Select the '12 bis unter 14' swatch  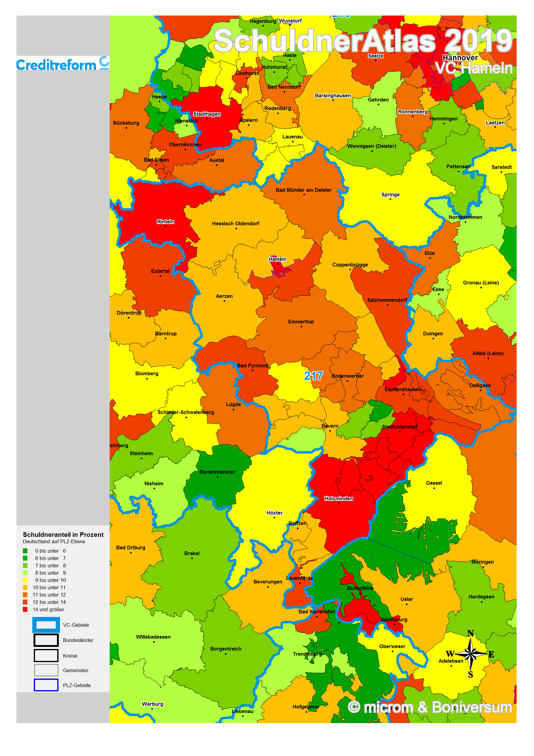(25, 602)
